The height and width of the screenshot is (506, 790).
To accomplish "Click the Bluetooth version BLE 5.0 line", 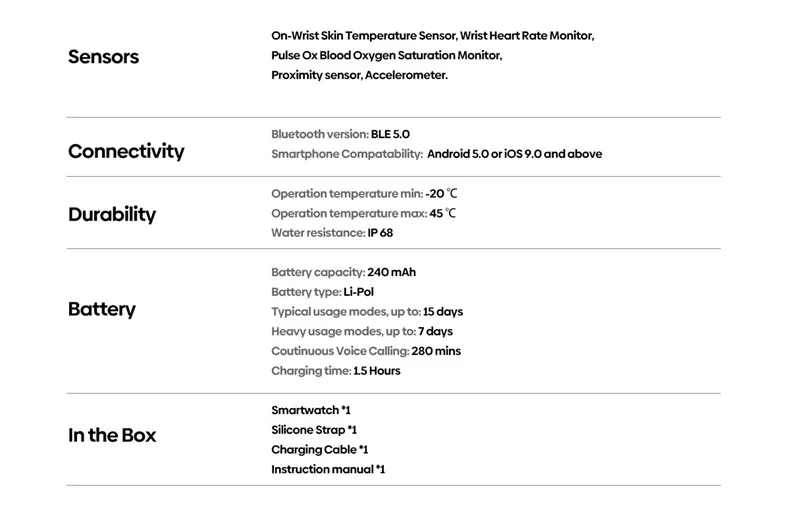I will click(x=340, y=134).
